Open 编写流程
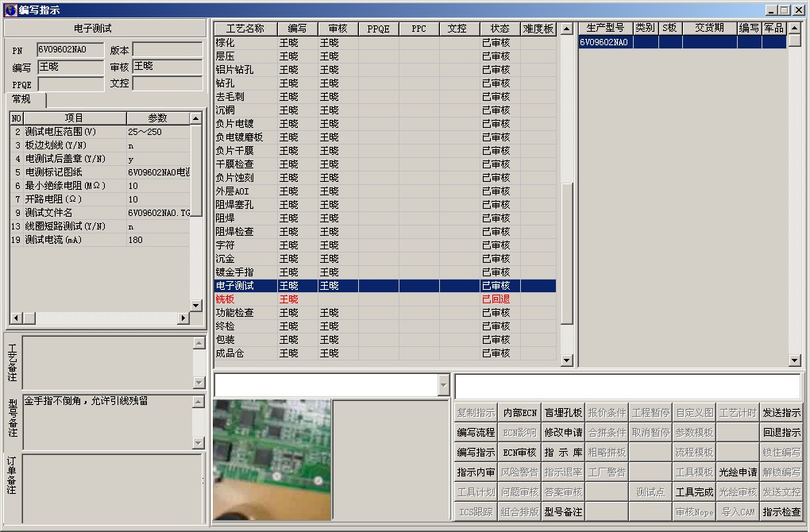This screenshot has height=532, width=810. click(x=476, y=432)
